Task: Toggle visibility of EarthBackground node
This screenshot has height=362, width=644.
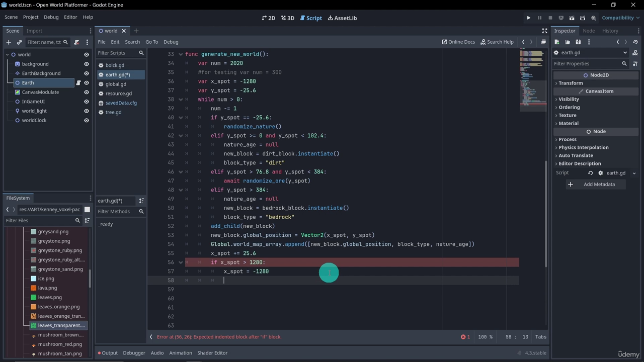Action: click(87, 73)
